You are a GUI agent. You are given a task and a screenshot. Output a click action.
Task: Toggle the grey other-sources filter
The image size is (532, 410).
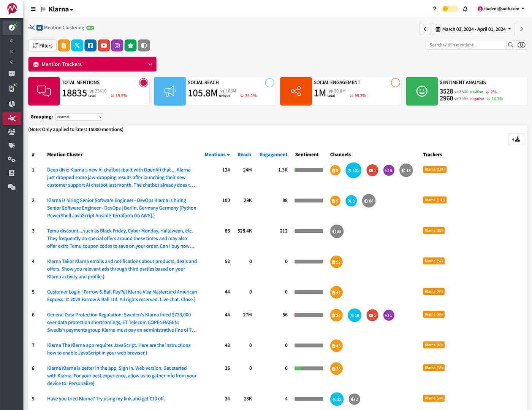[144, 46]
